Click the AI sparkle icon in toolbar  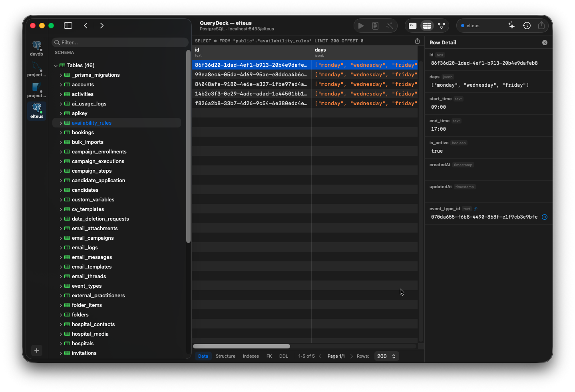tap(511, 26)
